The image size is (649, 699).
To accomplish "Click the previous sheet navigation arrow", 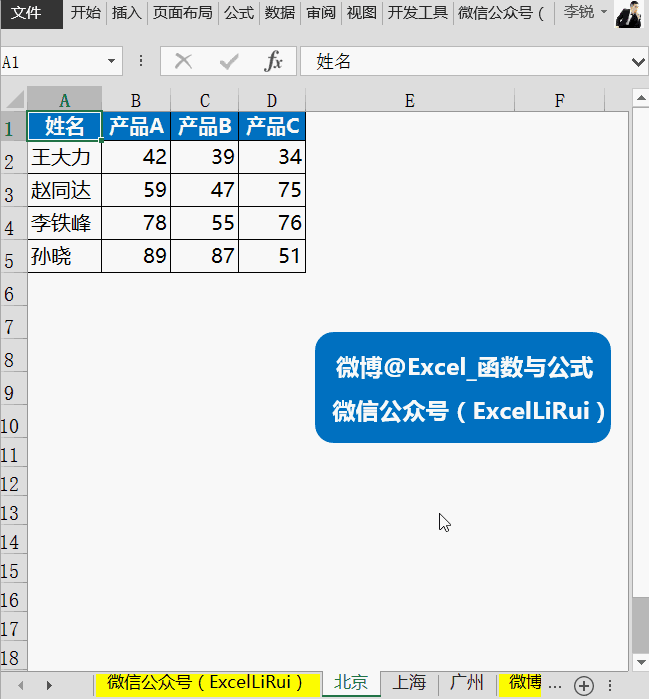I will pyautogui.click(x=20, y=685).
